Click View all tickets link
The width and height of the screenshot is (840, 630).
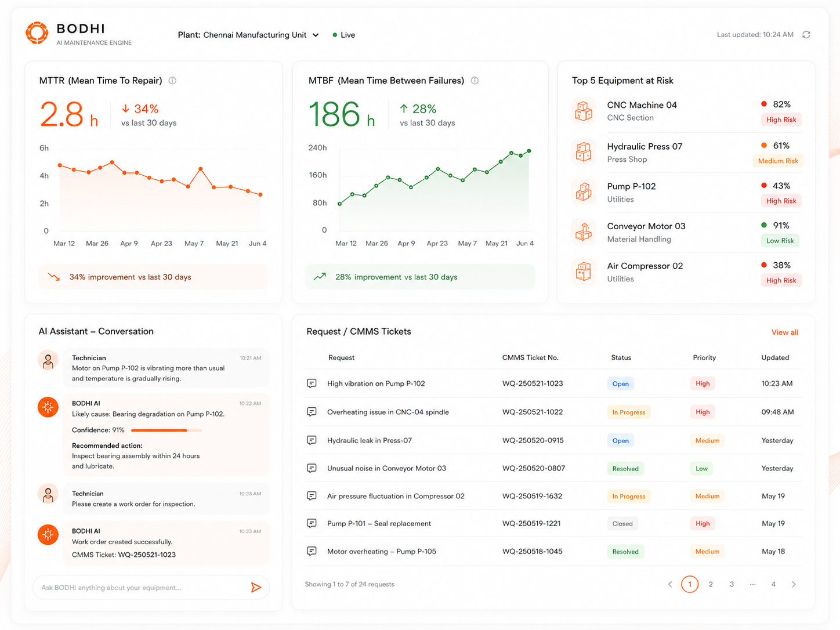tap(785, 332)
